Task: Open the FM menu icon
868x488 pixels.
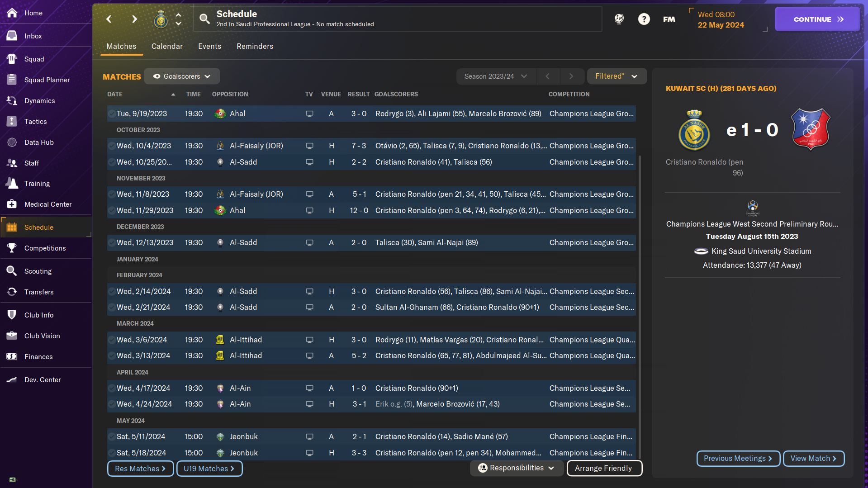Action: (x=669, y=19)
